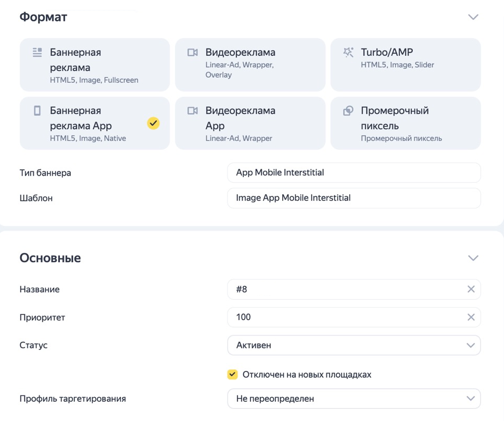The image size is (504, 421).
Task: Open Профиль таргетирования dropdown
Action: pyautogui.click(x=354, y=399)
